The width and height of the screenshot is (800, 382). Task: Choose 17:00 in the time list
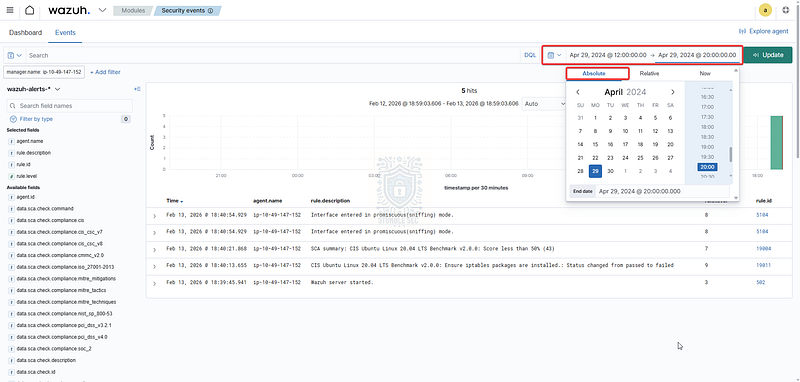707,107
